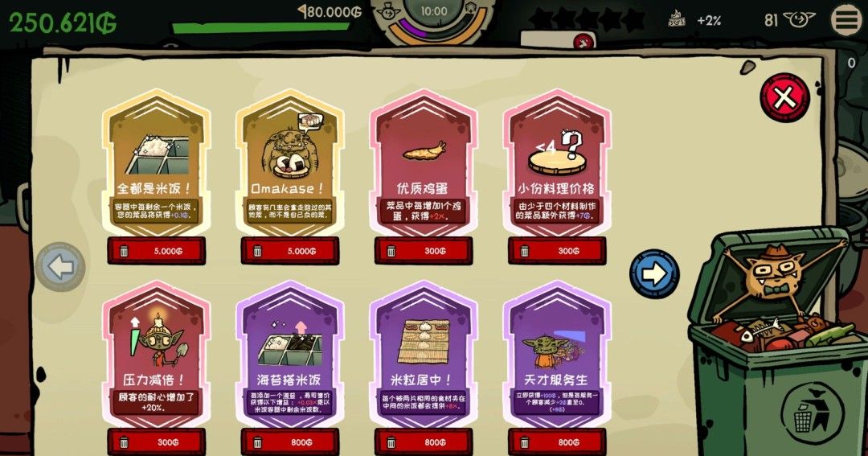868x456 pixels.
Task: Discard 全都是米饭 for 5.000G
Action: pyautogui.click(x=157, y=251)
